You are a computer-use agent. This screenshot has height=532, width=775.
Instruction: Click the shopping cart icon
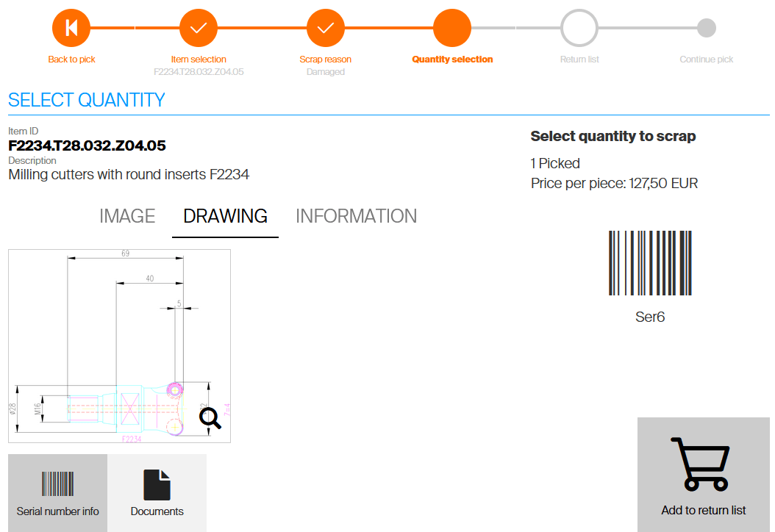[703, 464]
